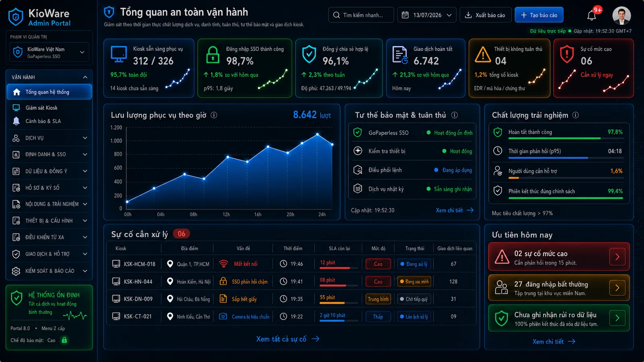Screen dimensions: 644x362
Task: Collapse the VẬN HÀNH section
Action: pyautogui.click(x=85, y=77)
